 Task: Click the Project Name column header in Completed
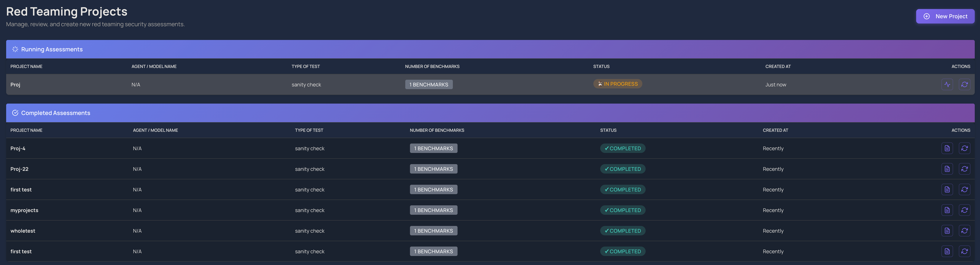26,130
